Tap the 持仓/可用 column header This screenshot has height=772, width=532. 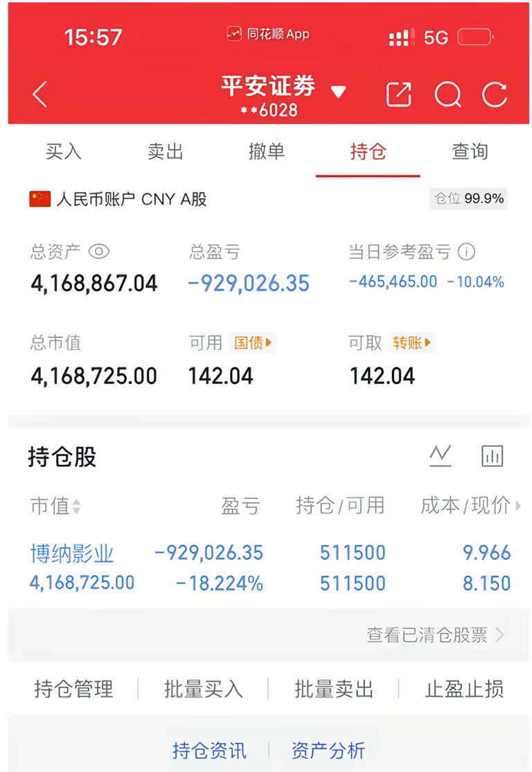[341, 506]
